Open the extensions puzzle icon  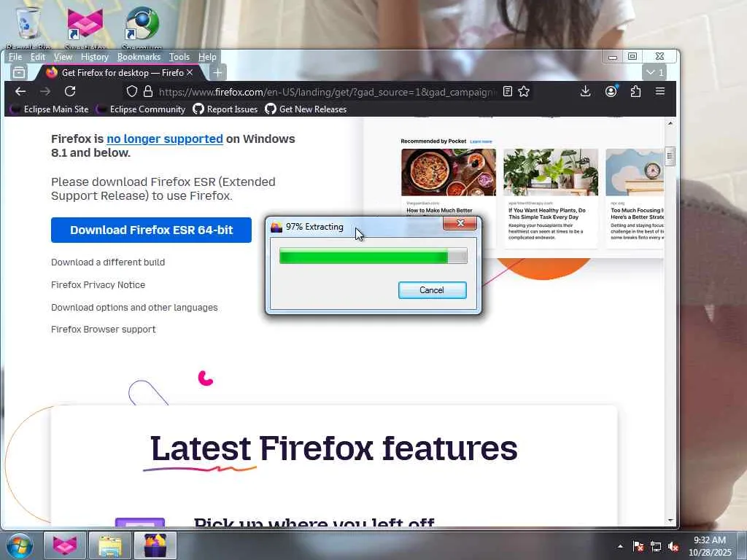635,91
